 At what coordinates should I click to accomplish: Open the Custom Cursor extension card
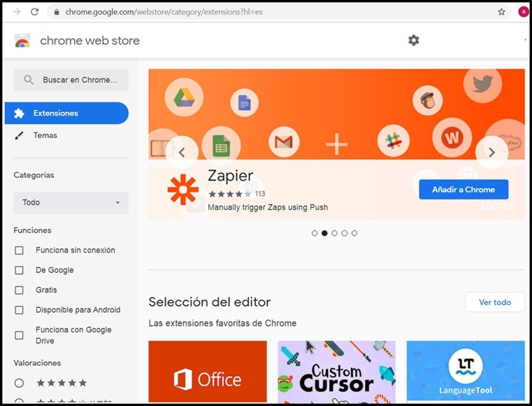[x=336, y=372]
